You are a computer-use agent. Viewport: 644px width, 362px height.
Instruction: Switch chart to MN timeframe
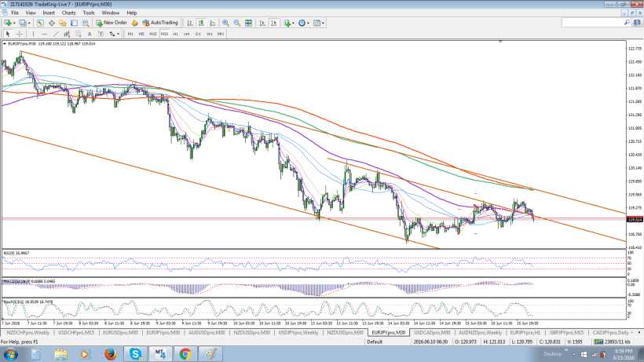point(221,34)
